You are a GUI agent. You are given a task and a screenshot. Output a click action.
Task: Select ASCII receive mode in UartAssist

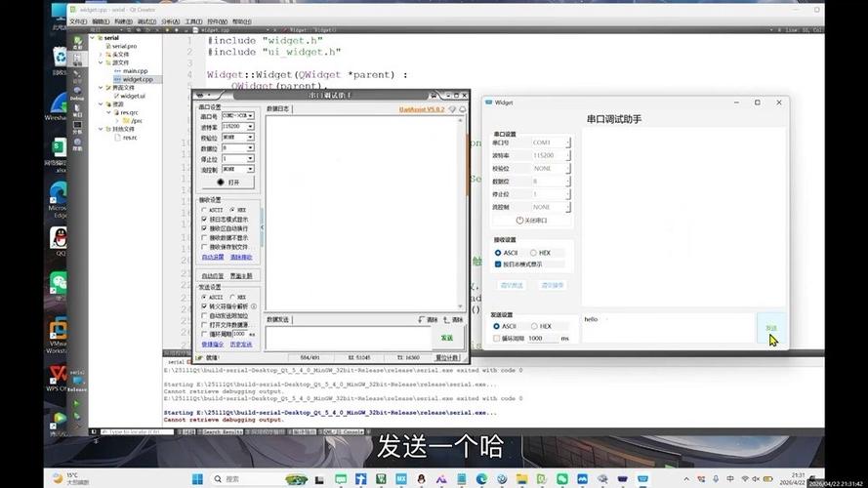pos(204,210)
